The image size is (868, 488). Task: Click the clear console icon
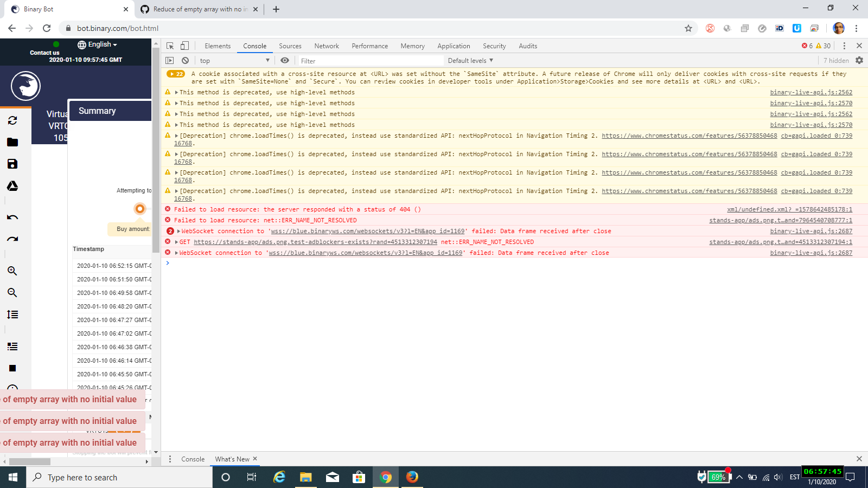(186, 61)
